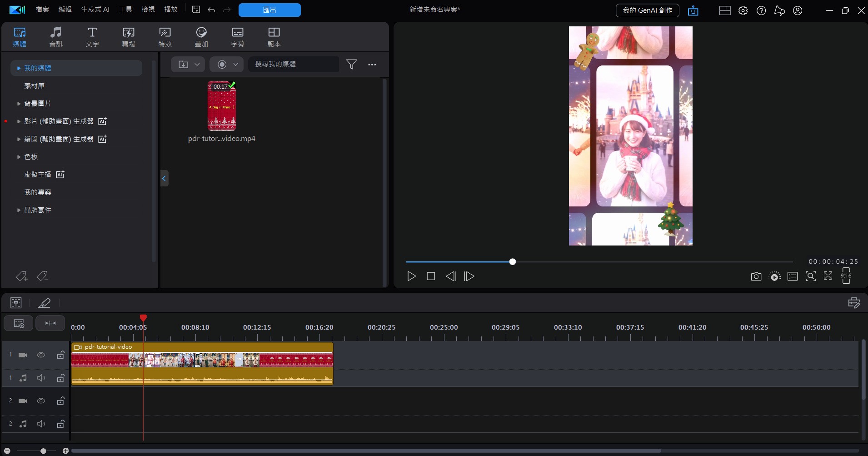This screenshot has height=456, width=868.
Task: Step to next frame in preview
Action: (469, 276)
